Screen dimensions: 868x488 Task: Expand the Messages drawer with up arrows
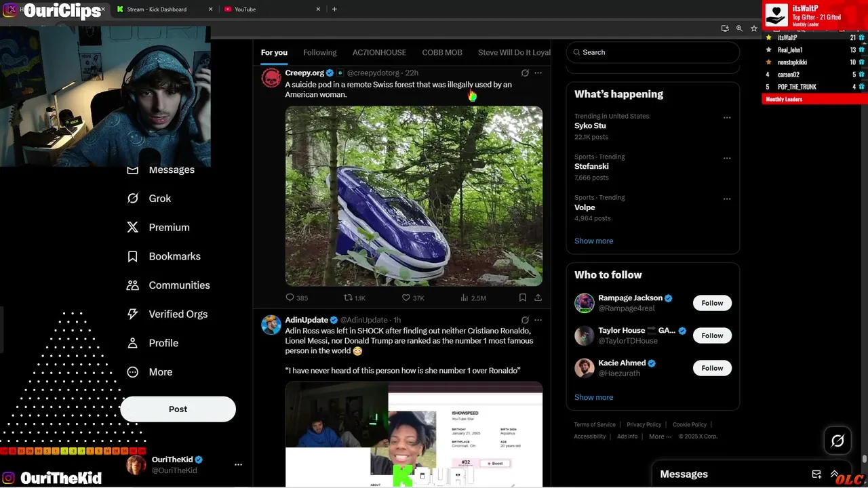835,474
